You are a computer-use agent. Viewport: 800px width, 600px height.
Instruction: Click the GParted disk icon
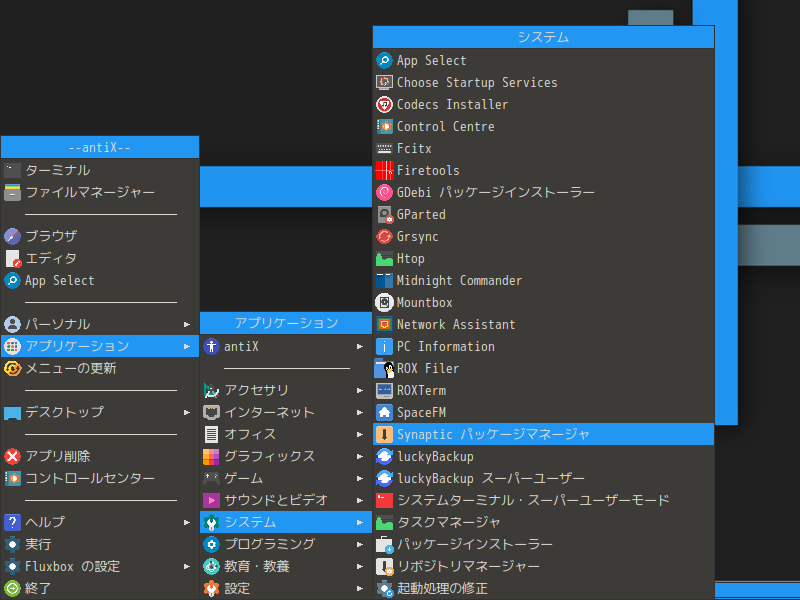pos(384,214)
